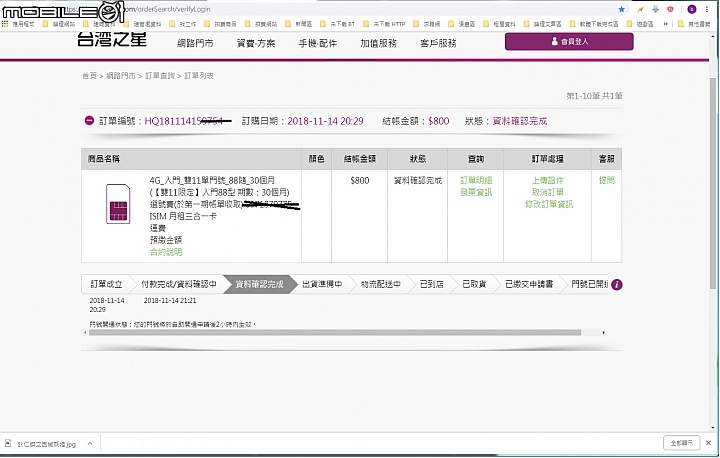Image resolution: width=720 pixels, height=458 pixels.
Task: Click the 訂單處理 column header
Action: click(x=547, y=159)
